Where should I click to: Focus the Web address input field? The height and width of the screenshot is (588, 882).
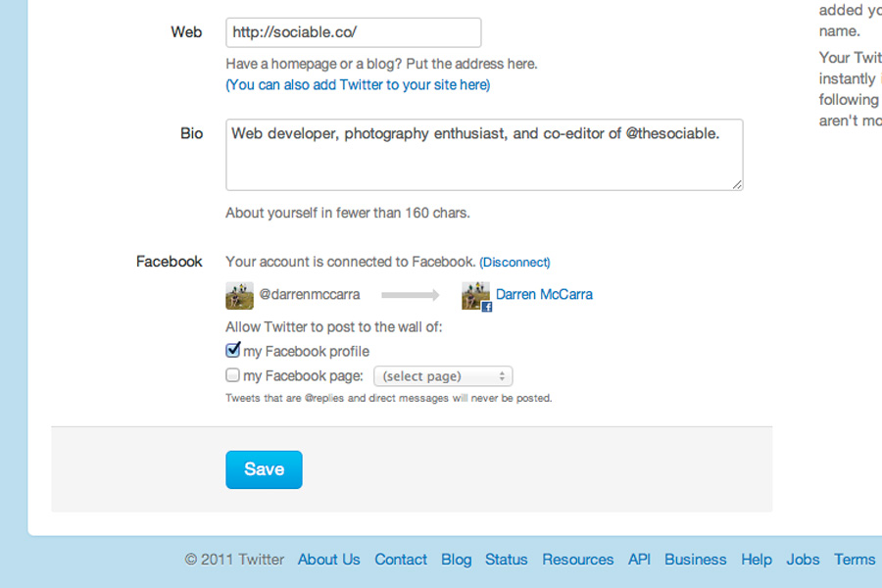pos(353,32)
